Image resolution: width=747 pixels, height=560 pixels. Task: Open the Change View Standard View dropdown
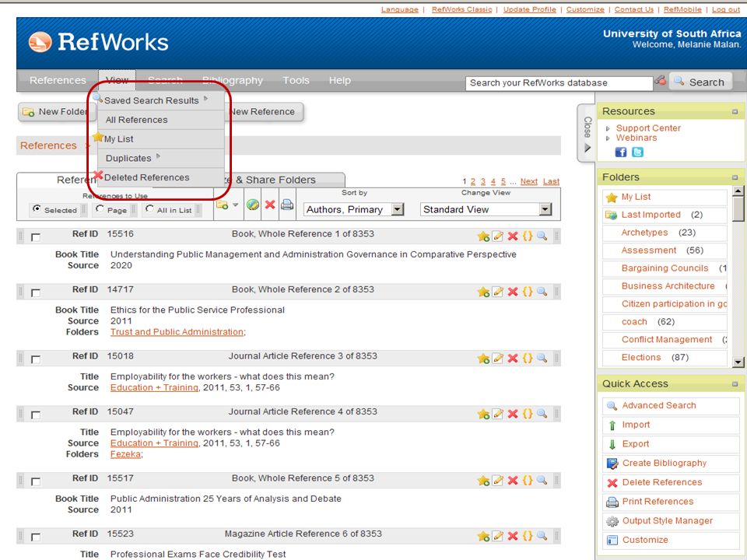486,209
